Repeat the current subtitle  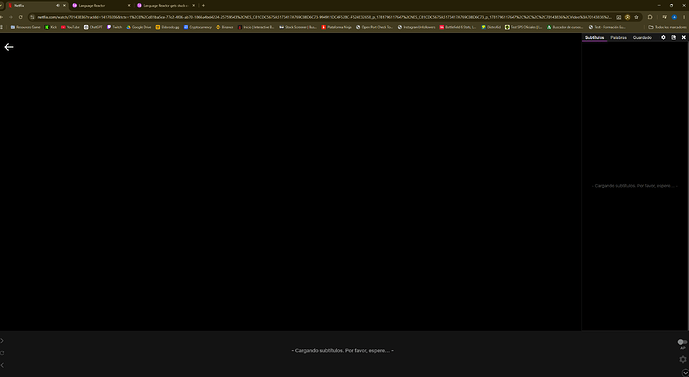click(x=2, y=353)
